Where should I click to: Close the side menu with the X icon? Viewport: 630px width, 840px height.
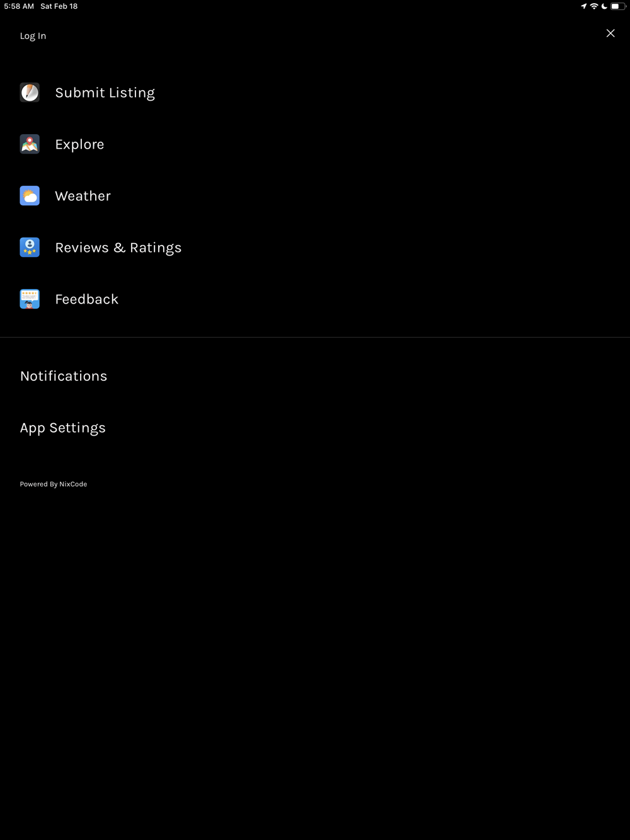click(610, 33)
